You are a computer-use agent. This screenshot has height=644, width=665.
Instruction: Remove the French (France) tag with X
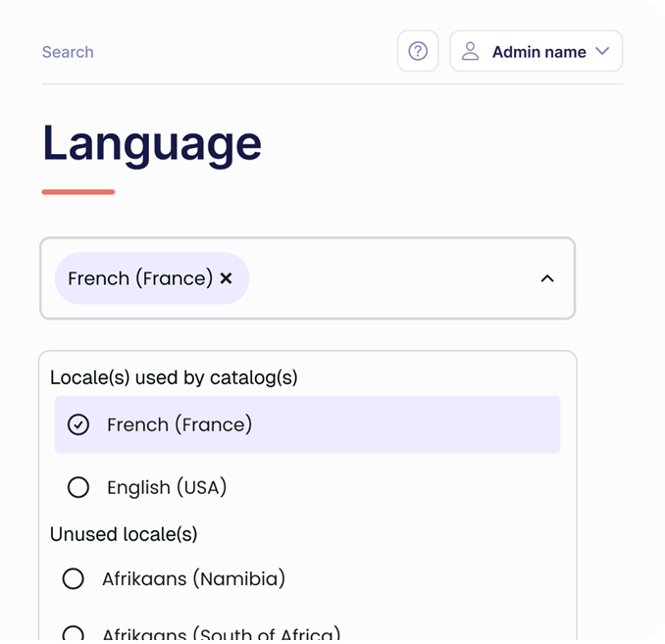coord(227,278)
